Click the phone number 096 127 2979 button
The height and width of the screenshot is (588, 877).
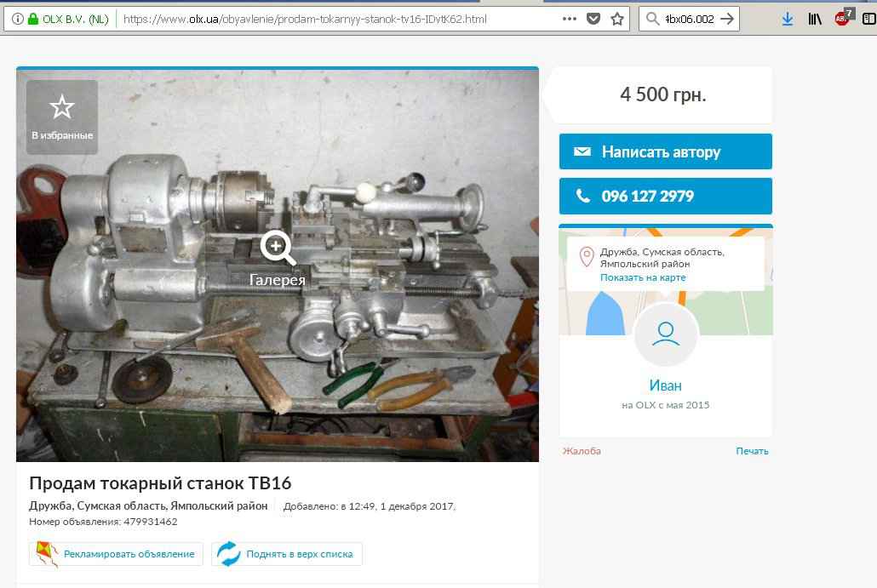click(x=666, y=197)
